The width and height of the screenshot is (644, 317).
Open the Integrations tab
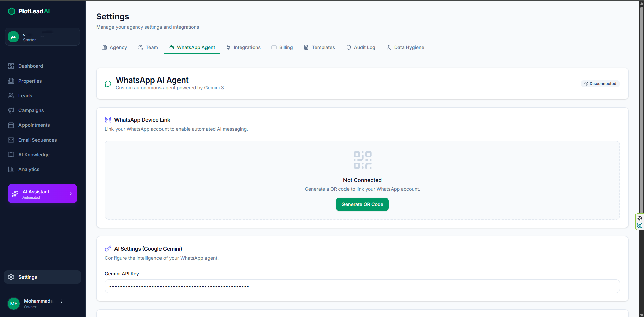tap(243, 47)
